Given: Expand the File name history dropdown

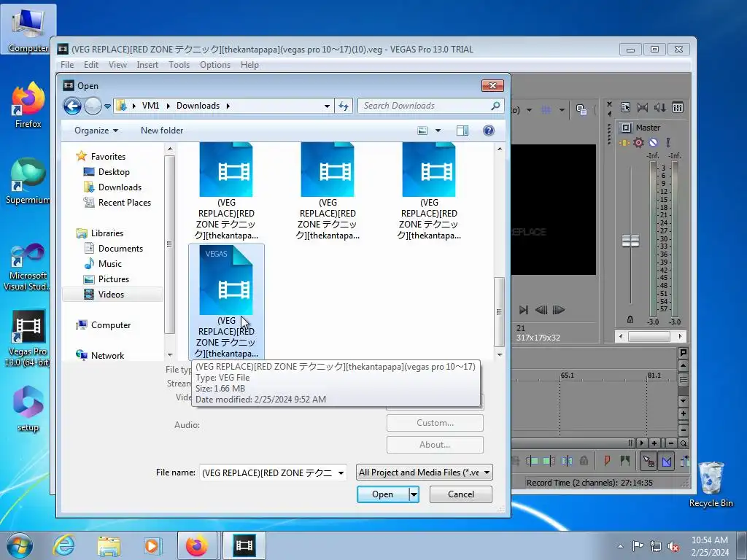Looking at the screenshot, I should tap(341, 472).
